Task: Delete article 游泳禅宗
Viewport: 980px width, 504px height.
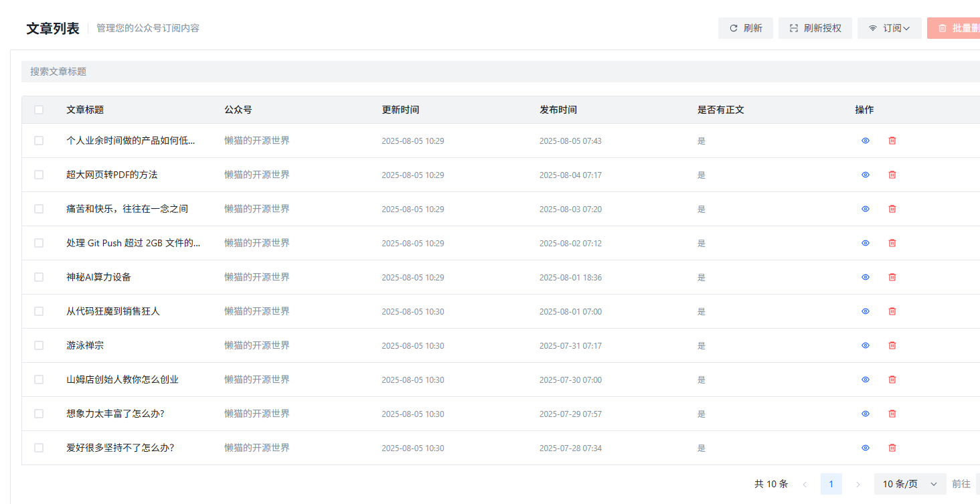Action: (x=892, y=345)
